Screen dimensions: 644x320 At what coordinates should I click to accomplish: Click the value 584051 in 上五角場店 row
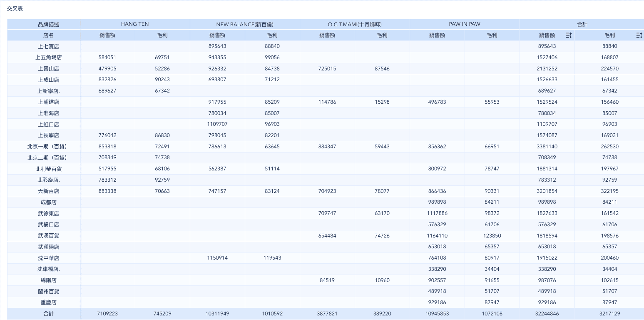point(107,57)
